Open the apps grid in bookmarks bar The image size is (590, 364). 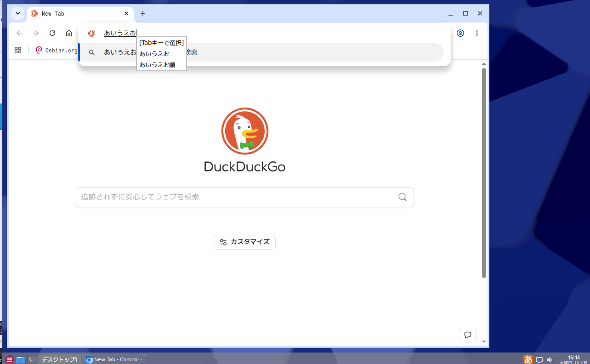click(x=18, y=50)
